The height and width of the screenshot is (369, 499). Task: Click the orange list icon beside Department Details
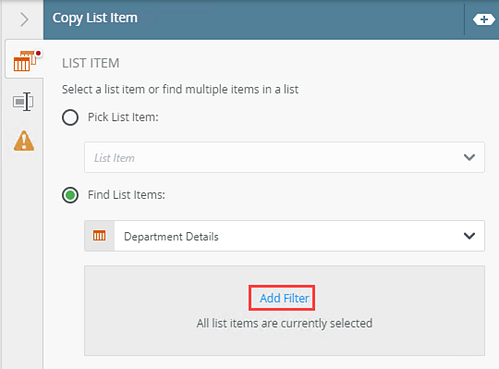(99, 236)
